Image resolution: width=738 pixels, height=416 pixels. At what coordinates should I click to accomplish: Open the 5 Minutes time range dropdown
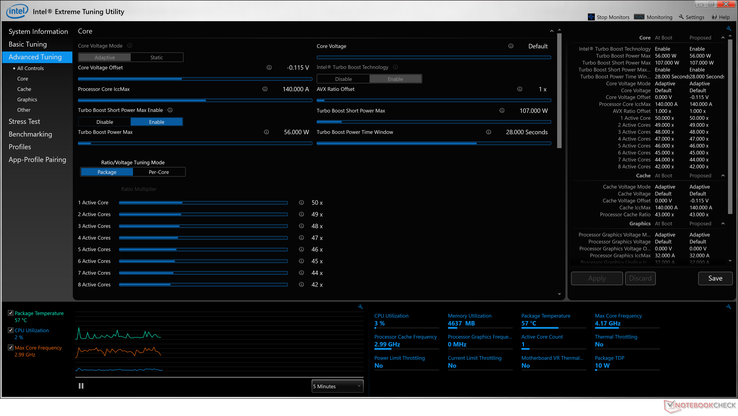click(x=336, y=385)
